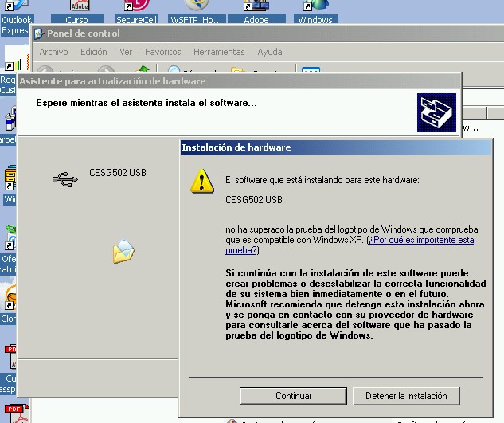Select the Adobe desktop shortcut
The width and height of the screenshot is (504, 423).
click(x=256, y=13)
